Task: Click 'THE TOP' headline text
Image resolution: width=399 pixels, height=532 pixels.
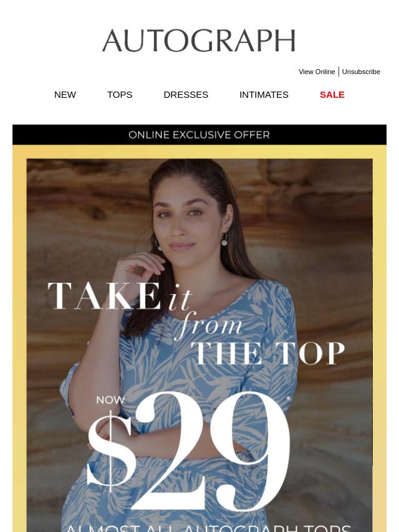Action: (x=267, y=353)
